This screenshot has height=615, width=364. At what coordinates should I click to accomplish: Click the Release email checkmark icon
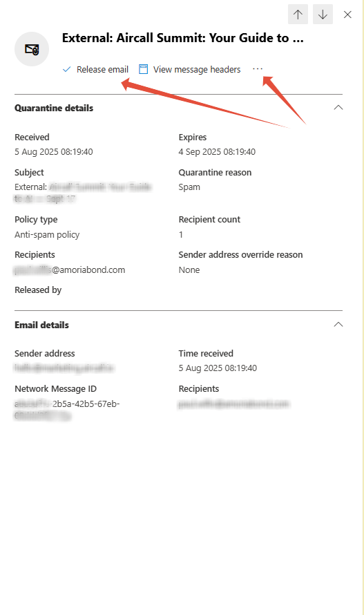coord(67,69)
